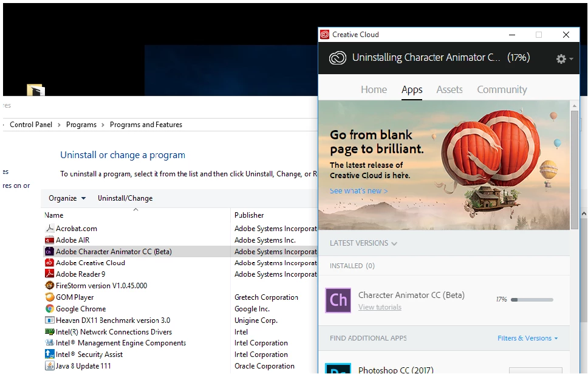Click the INSTALLED (0) section header
The width and height of the screenshot is (588, 374).
(352, 266)
